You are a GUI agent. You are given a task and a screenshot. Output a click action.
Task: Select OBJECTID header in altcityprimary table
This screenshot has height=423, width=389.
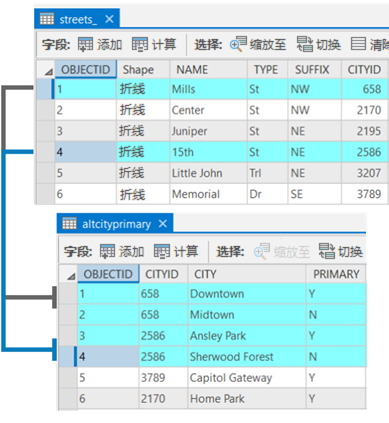click(x=108, y=274)
